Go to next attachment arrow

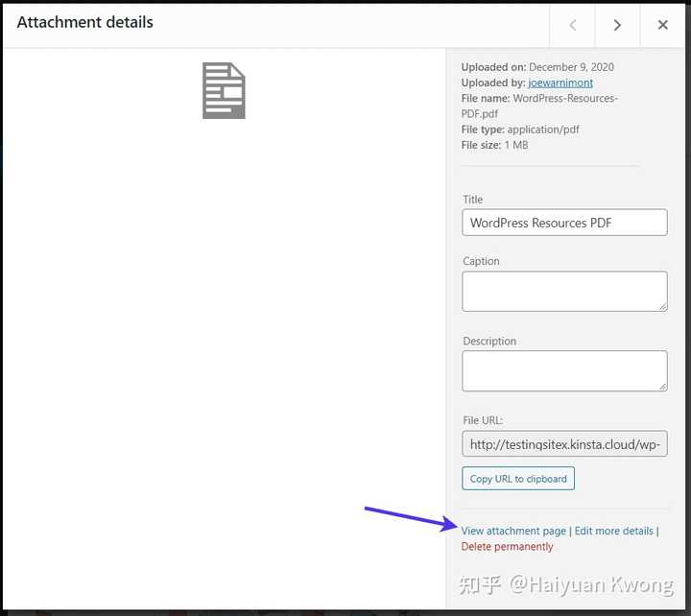[x=617, y=25]
